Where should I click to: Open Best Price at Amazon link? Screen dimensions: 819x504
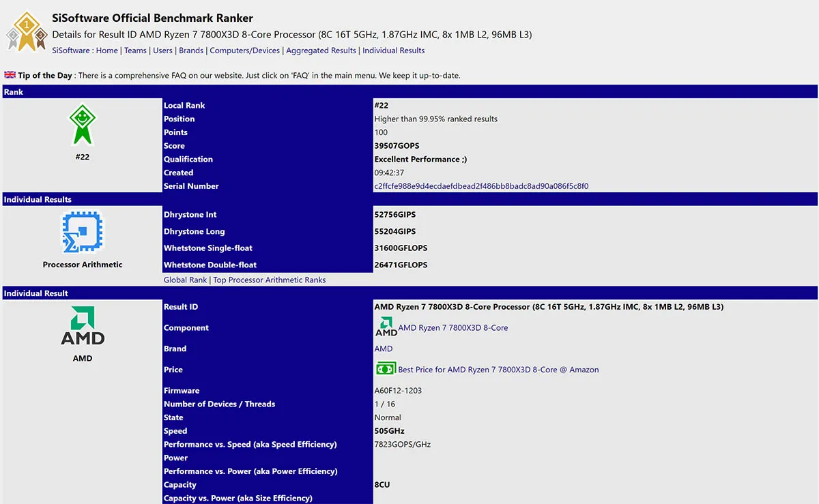click(498, 370)
